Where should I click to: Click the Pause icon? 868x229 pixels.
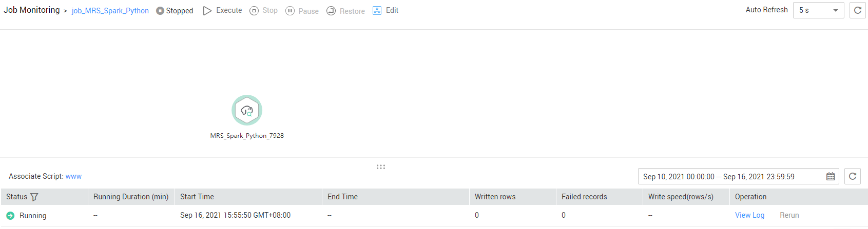click(290, 11)
